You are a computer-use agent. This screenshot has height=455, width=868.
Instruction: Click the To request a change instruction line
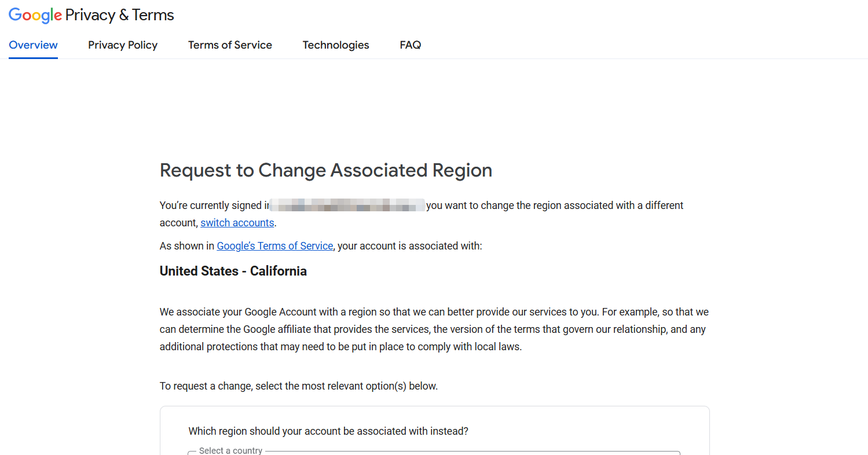(x=299, y=386)
